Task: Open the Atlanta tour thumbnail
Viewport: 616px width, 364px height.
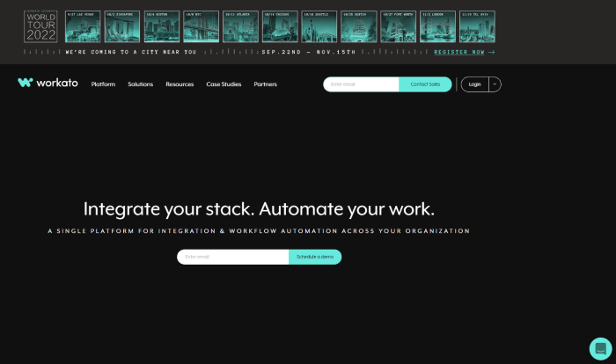Action: 240,26
